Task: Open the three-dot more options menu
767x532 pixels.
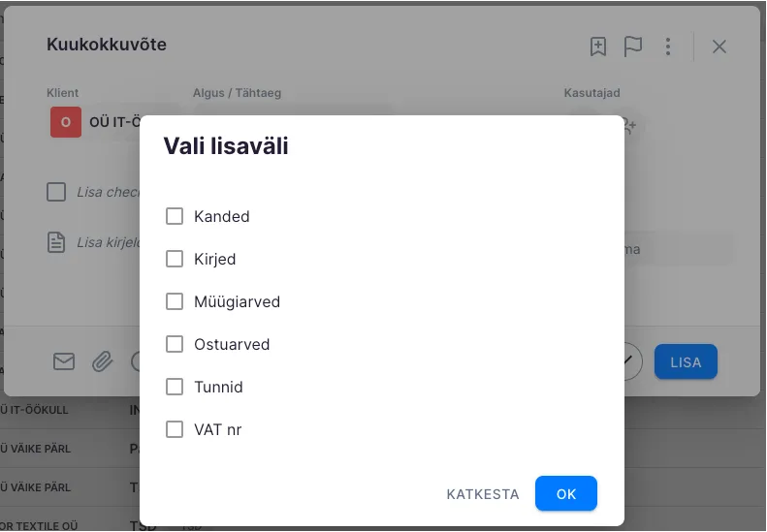Action: pos(668,47)
